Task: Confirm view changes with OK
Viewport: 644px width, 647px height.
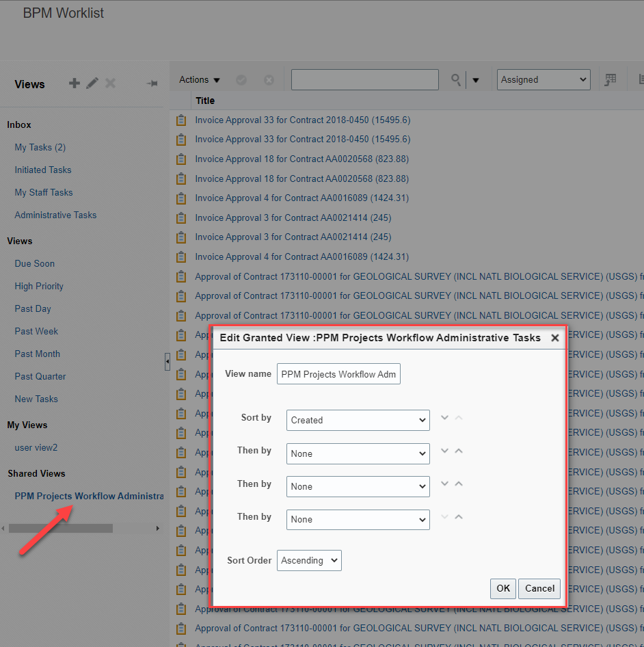Action: click(502, 588)
